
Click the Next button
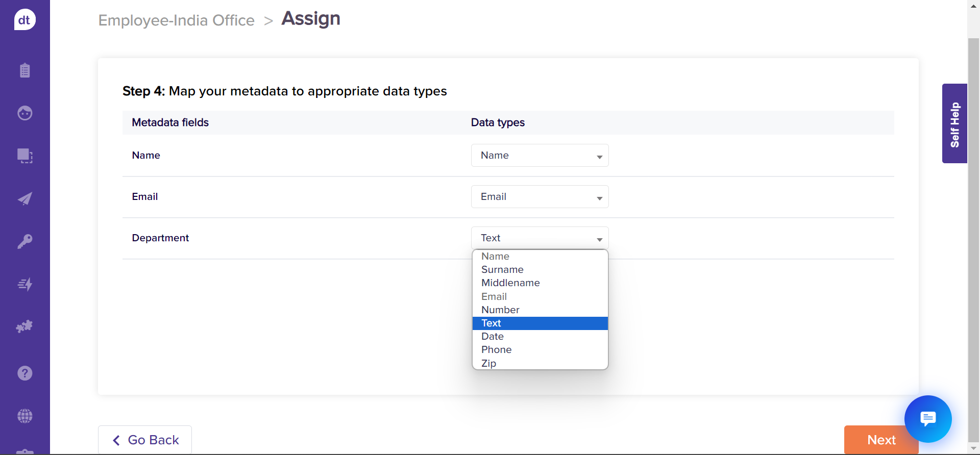[x=874, y=440]
